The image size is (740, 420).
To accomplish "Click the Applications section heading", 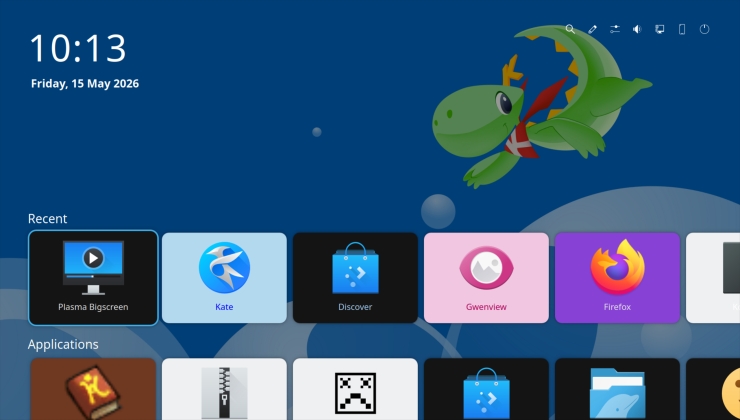I will click(x=63, y=344).
